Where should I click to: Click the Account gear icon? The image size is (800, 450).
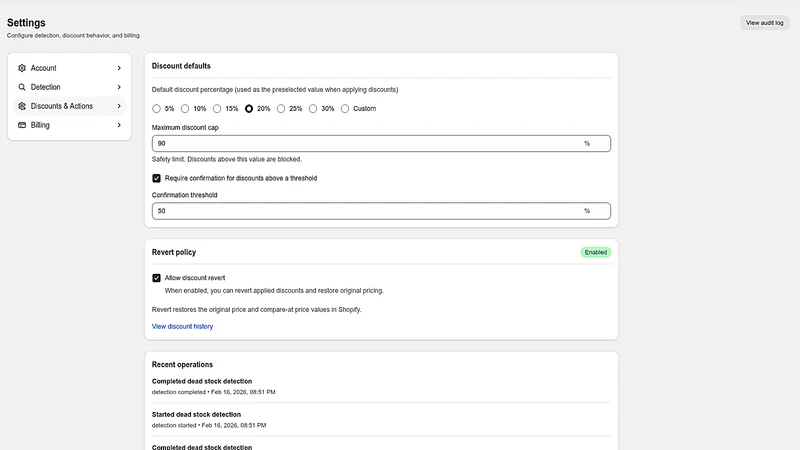point(22,68)
